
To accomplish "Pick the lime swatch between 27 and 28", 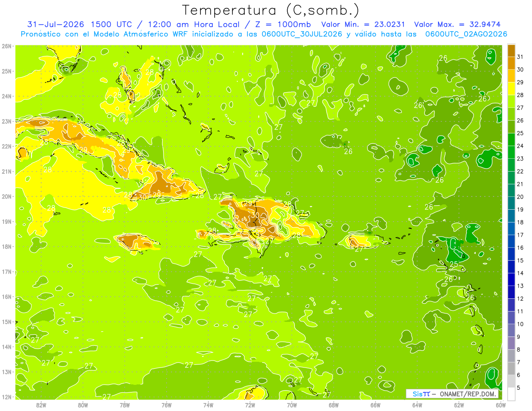I will pyautogui.click(x=511, y=101).
